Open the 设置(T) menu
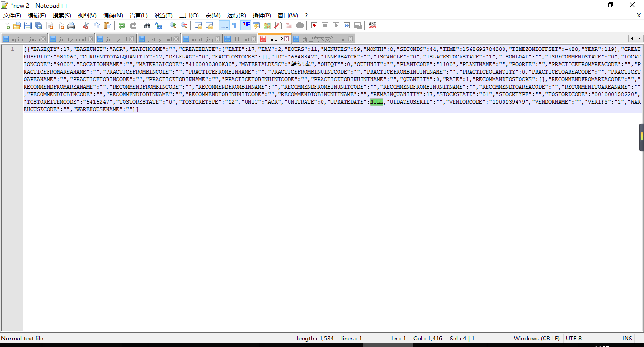Image resolution: width=644 pixels, height=347 pixels. coord(164,16)
